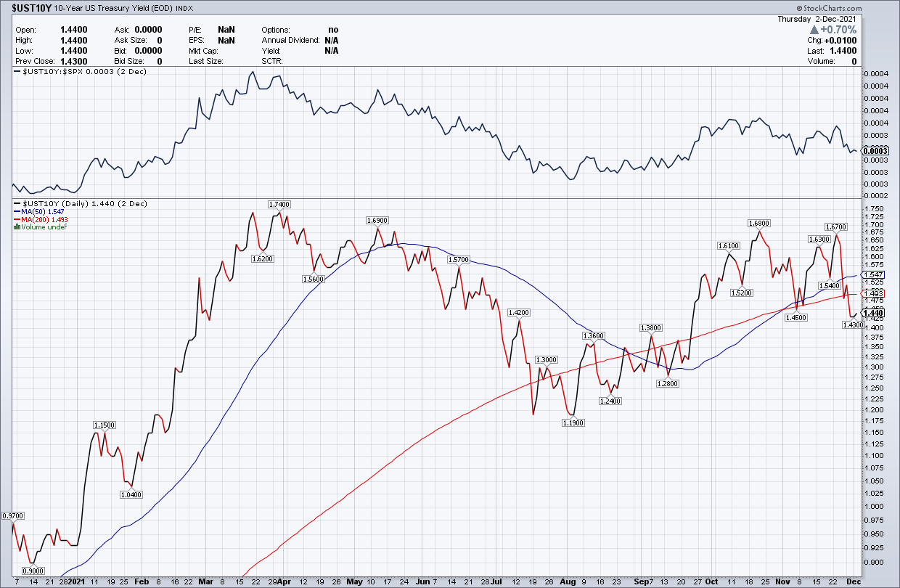900x588 pixels.
Task: Click the EPS NaN value
Action: coord(226,41)
